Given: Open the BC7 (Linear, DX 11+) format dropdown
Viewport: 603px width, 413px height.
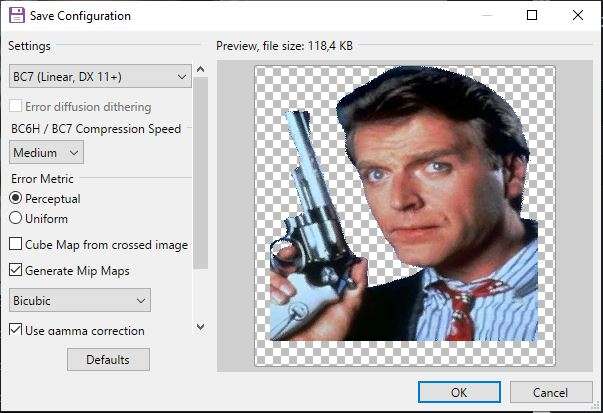Looking at the screenshot, I should [100, 76].
